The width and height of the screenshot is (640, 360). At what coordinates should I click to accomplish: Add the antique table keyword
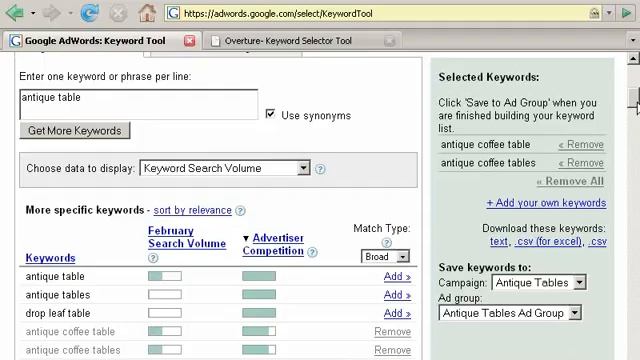(x=397, y=276)
